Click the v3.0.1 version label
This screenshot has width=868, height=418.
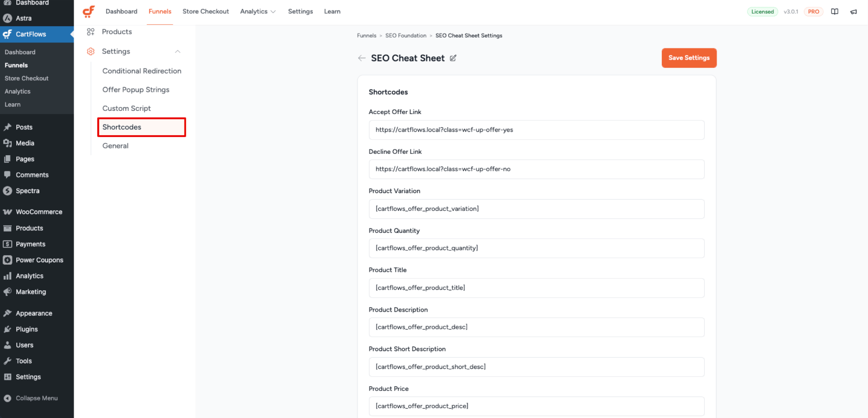click(791, 12)
